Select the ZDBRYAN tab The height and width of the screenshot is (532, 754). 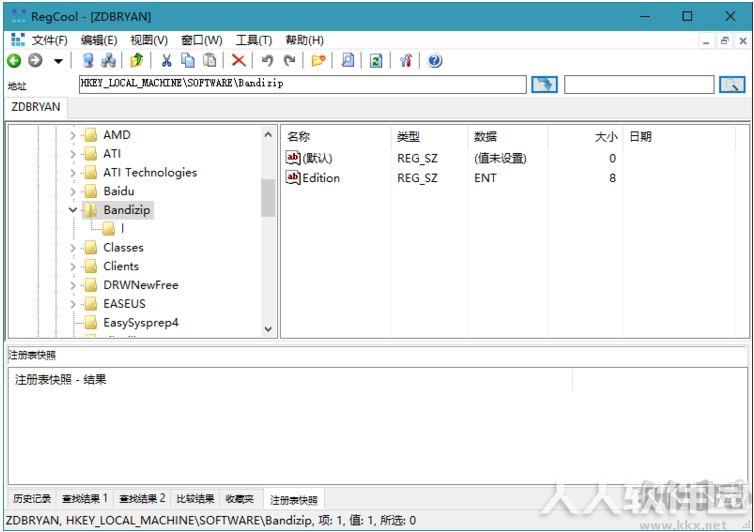pyautogui.click(x=36, y=107)
